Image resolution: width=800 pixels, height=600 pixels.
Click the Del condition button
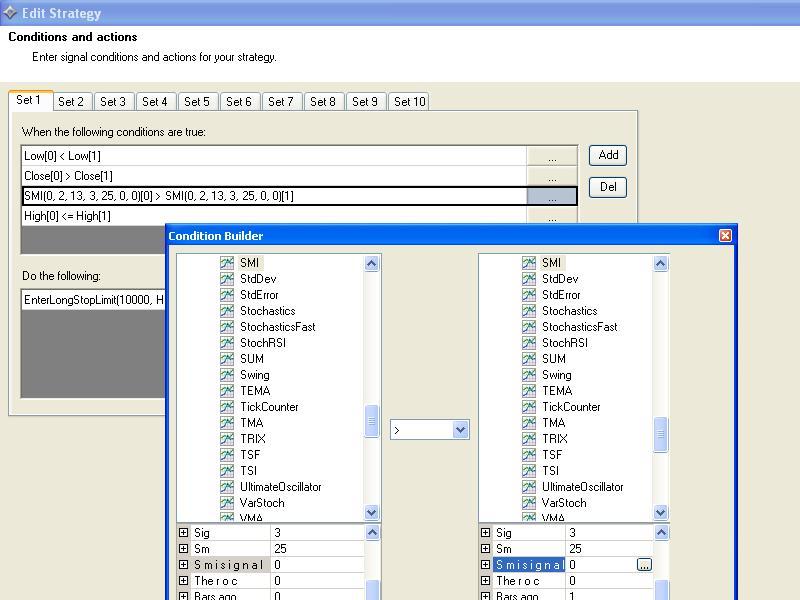[x=608, y=187]
